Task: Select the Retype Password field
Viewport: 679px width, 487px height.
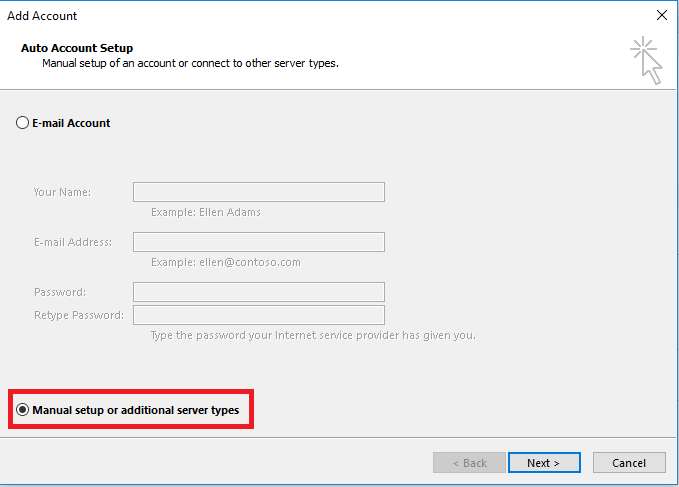Action: pos(259,315)
